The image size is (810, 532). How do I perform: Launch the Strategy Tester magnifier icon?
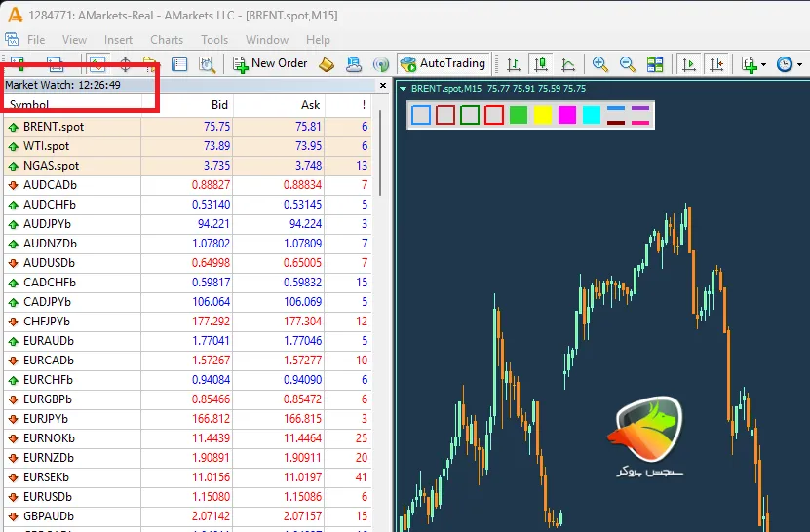tap(208, 64)
